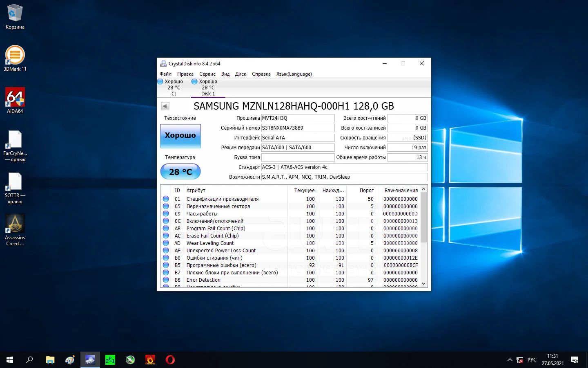The width and height of the screenshot is (588, 368).
Task: Click the empty Буква тома field
Action: pyautogui.click(x=298, y=157)
